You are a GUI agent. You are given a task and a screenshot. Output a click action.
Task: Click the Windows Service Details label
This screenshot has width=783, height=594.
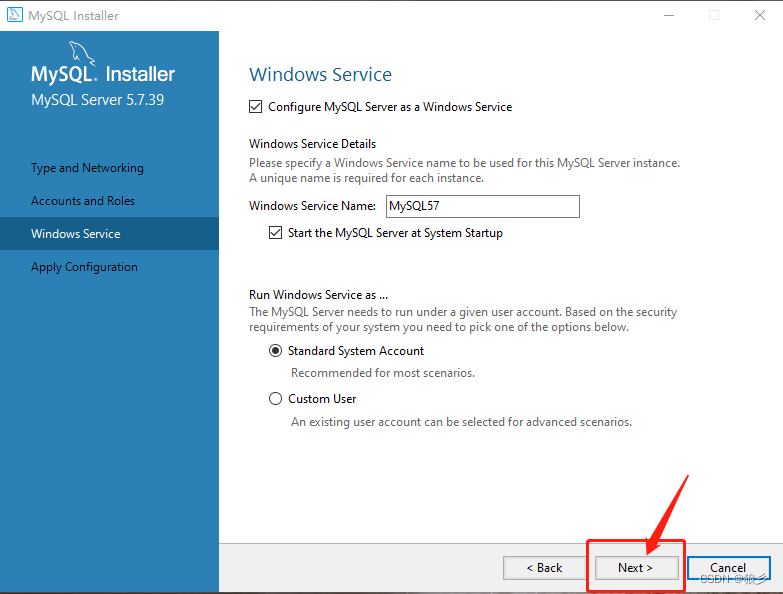click(312, 144)
